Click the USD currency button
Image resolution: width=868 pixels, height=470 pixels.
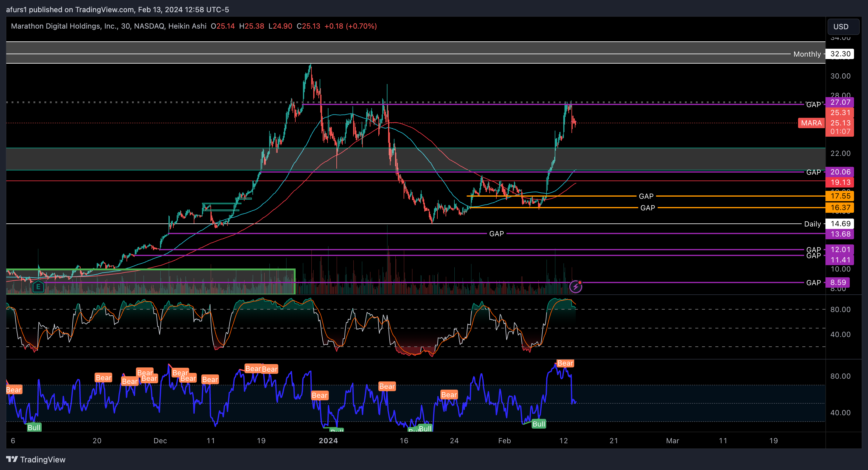(x=843, y=27)
